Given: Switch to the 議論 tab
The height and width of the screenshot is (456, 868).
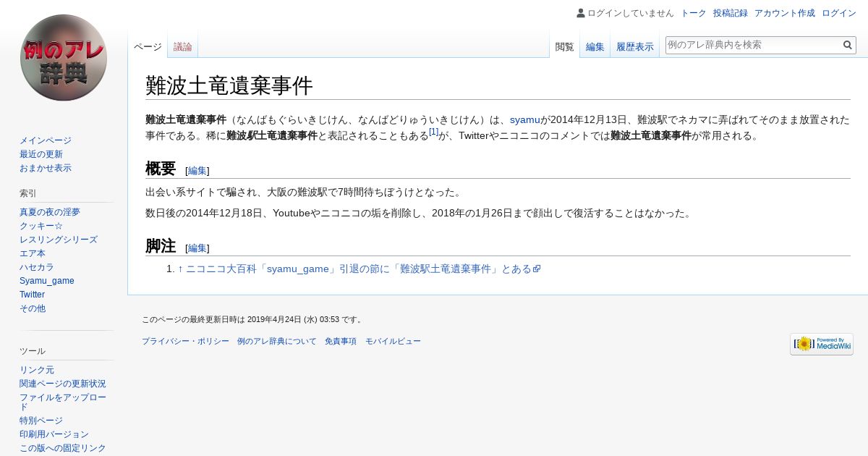Looking at the screenshot, I should point(183,47).
